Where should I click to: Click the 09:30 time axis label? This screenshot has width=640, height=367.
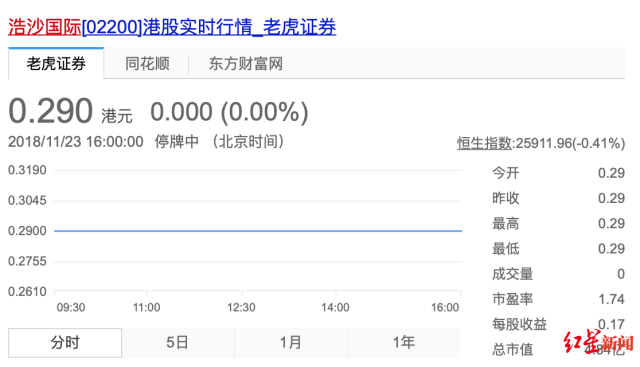coord(71,307)
